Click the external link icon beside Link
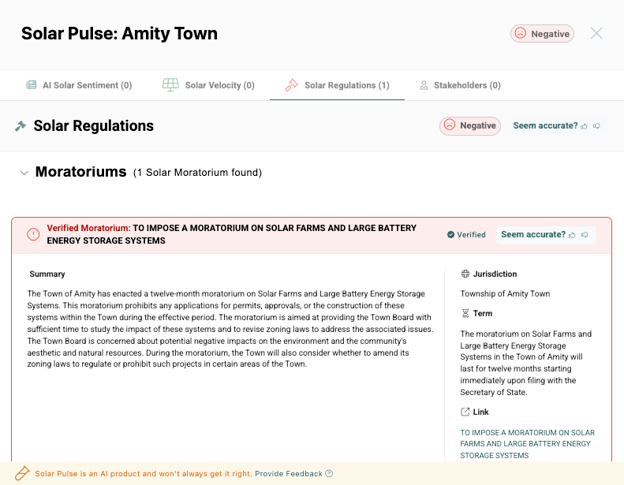The image size is (624, 485). (465, 412)
